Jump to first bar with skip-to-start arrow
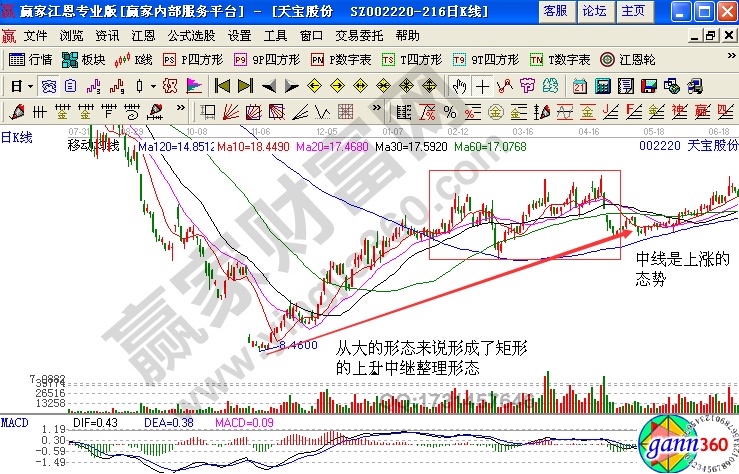739x474 pixels. [222, 85]
